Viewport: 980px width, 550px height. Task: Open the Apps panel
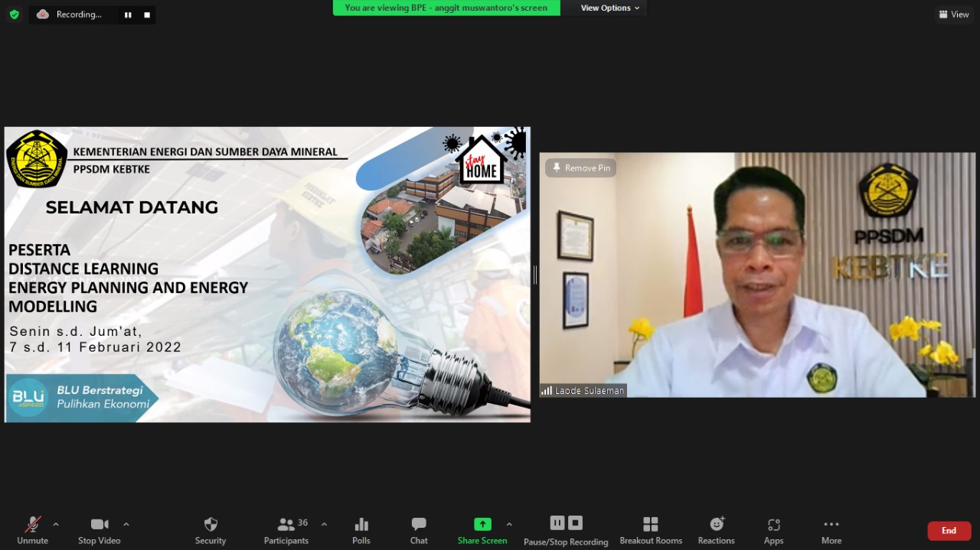(x=774, y=530)
